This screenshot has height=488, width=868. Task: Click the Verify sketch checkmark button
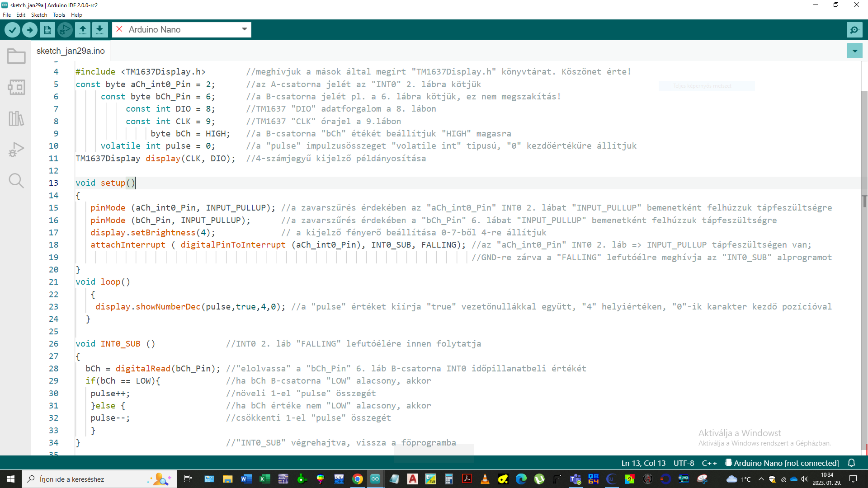13,30
